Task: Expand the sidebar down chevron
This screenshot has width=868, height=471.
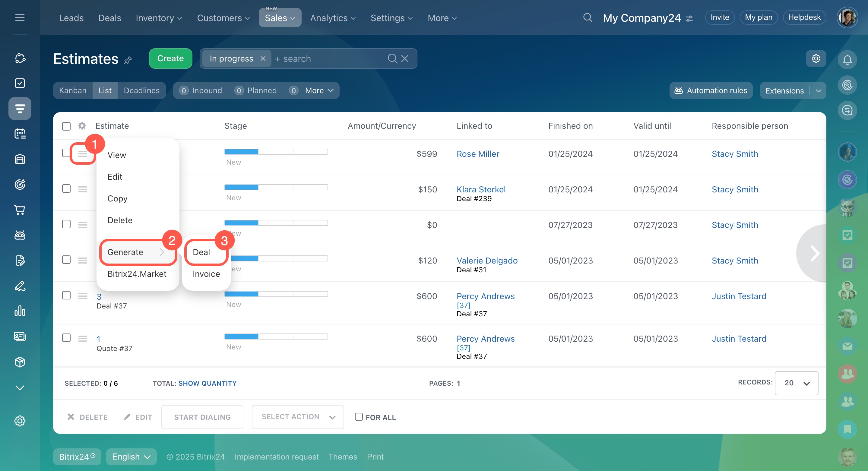Action: point(20,387)
